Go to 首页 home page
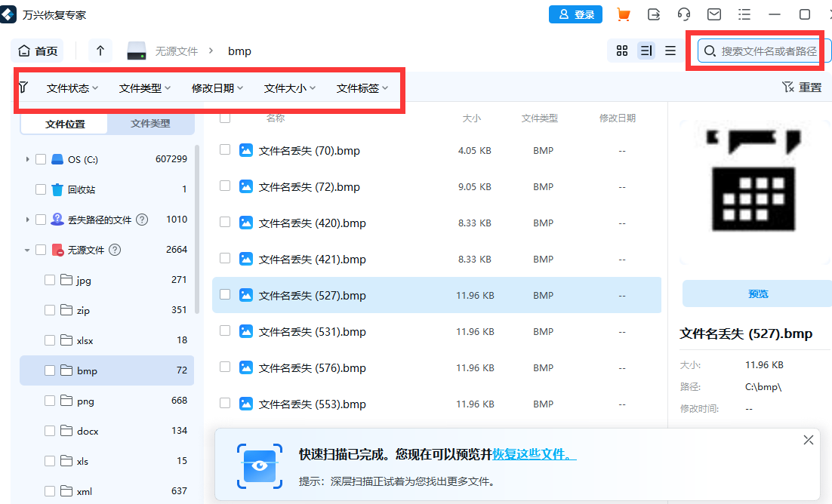This screenshot has width=832, height=504. 37,51
